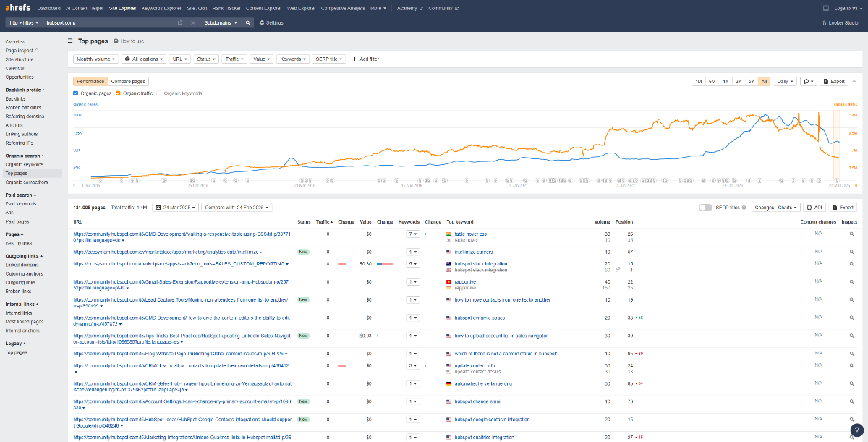Collapse the chart panel with the chevron
The image size is (868, 442).
(854, 82)
